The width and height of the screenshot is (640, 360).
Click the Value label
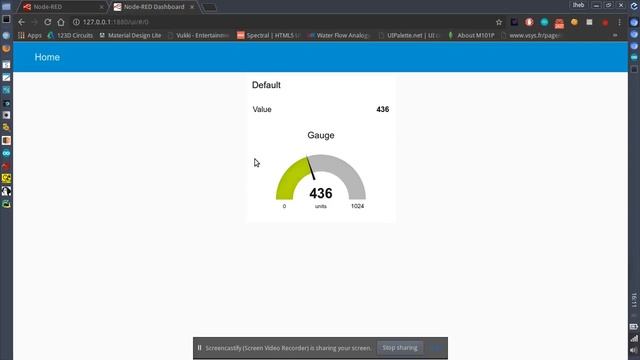[262, 109]
